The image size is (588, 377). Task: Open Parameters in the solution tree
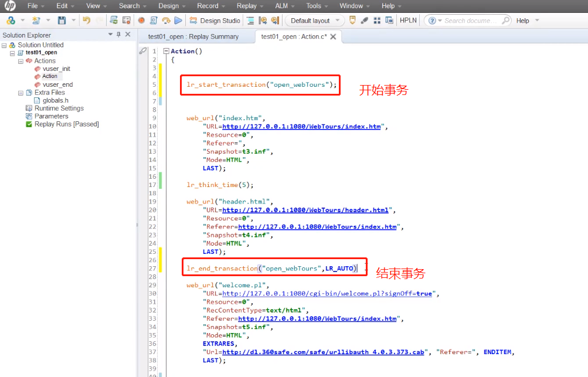click(52, 116)
